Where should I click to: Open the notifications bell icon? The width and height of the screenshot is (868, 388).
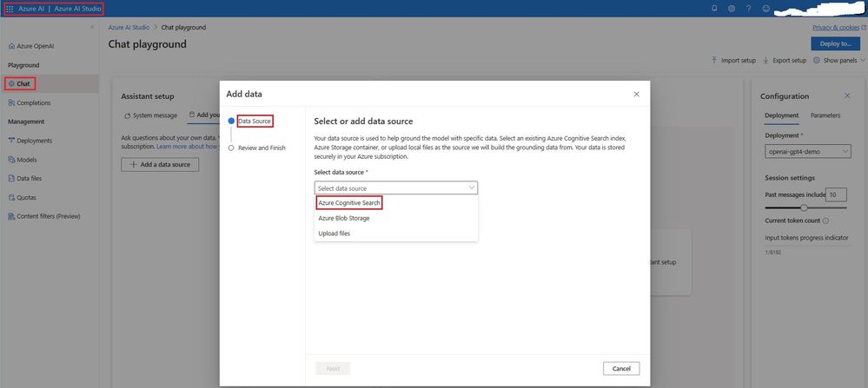pyautogui.click(x=714, y=9)
